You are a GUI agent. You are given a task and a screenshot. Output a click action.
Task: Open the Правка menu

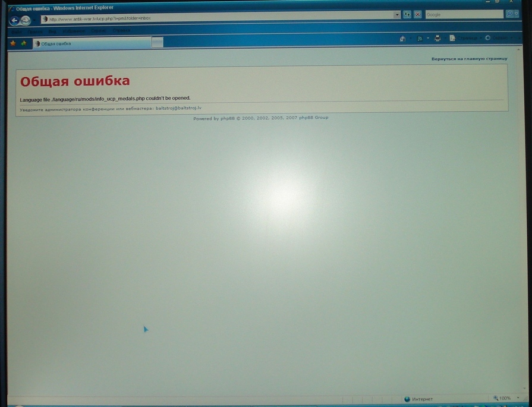35,31
